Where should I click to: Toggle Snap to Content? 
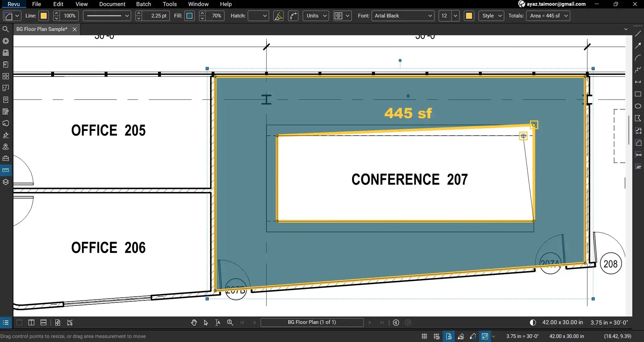(449, 336)
